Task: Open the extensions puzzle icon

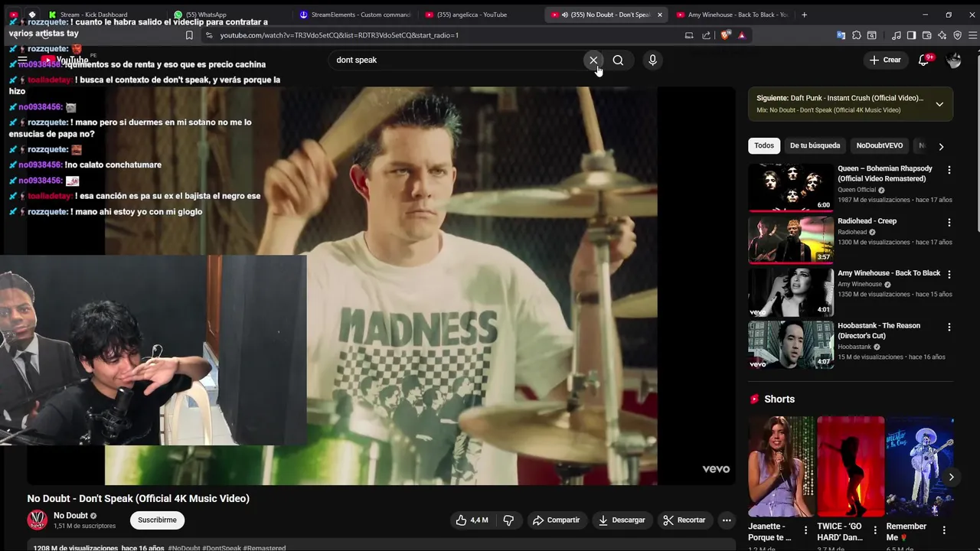Action: (x=857, y=35)
